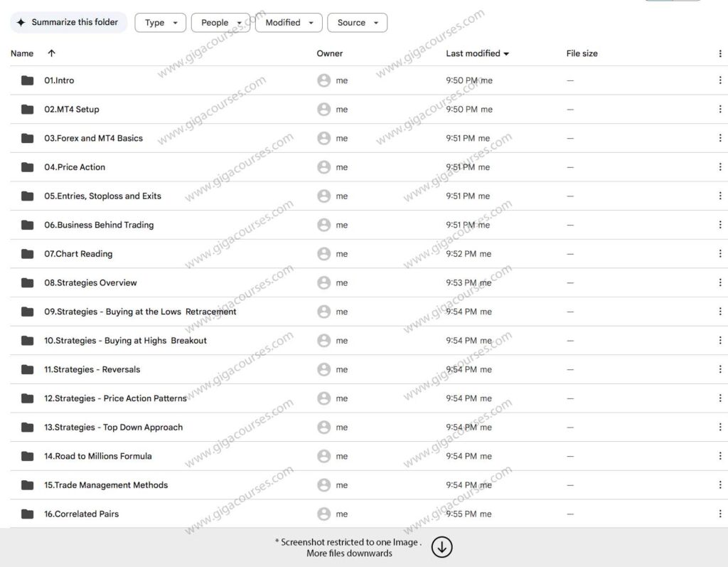Viewport: 728px width, 567px height.
Task: Click the folder icon beside 11.Strategies - Reversals
Action: (x=28, y=369)
